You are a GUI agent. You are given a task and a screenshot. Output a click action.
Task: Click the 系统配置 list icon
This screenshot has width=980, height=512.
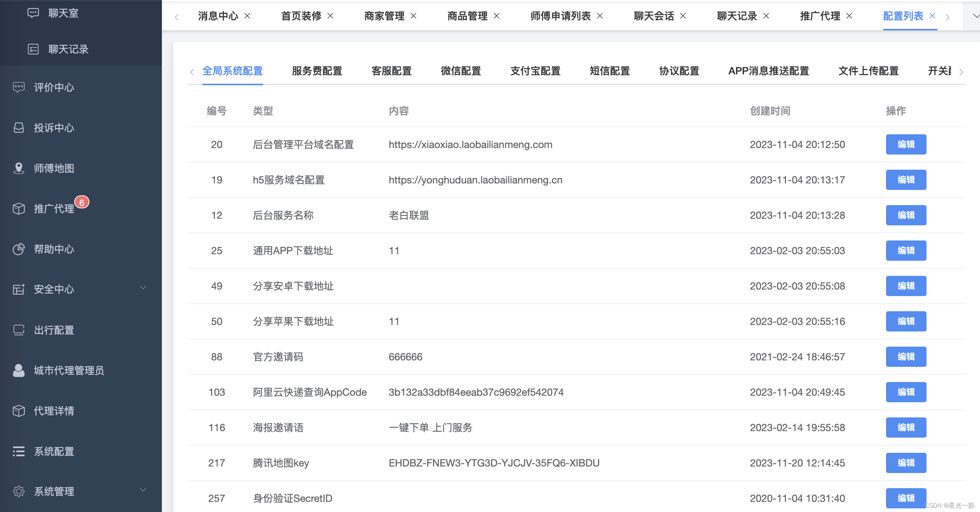[x=19, y=451]
